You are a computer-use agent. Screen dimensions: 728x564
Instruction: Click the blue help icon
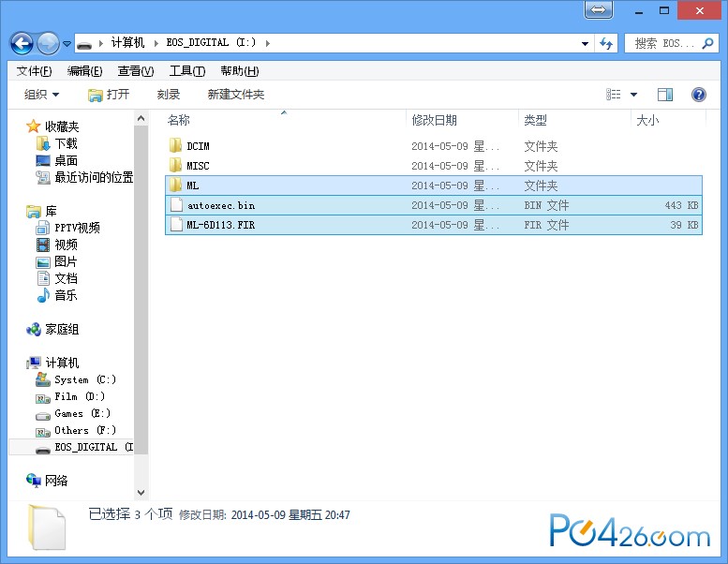tap(699, 95)
